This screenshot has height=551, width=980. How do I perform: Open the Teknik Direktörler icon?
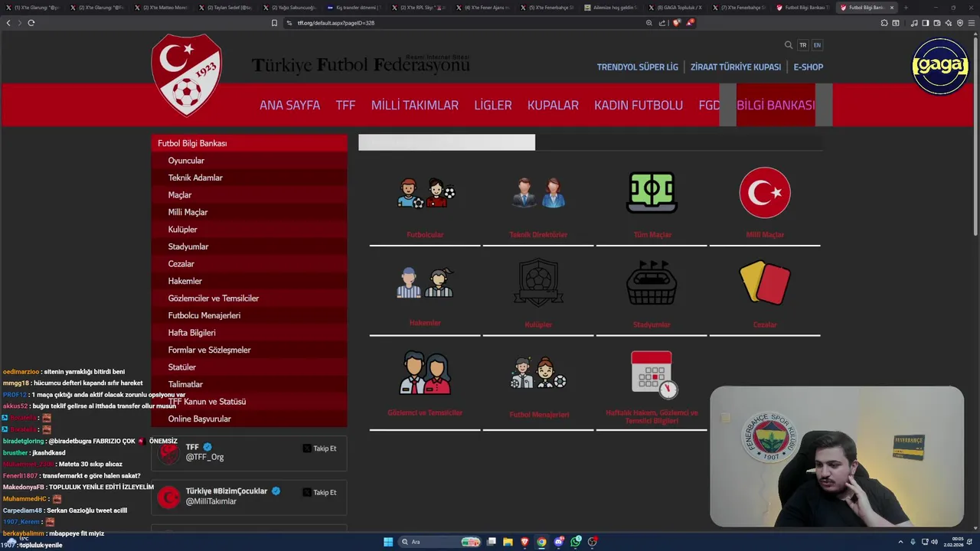538,193
